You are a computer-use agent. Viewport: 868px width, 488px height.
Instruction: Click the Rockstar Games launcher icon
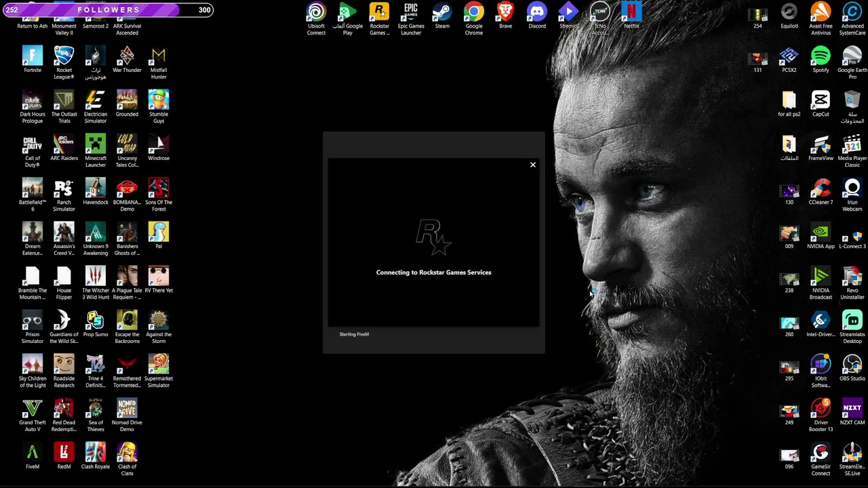point(379,18)
